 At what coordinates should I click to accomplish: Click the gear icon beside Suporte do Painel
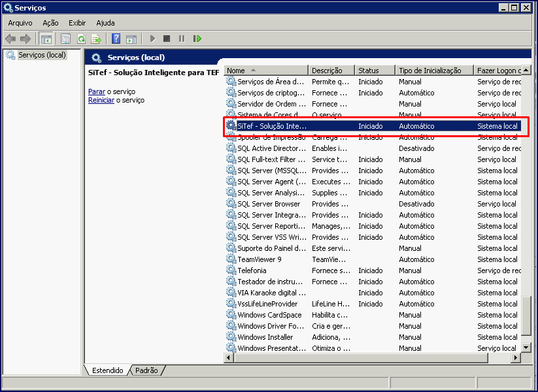[231, 248]
